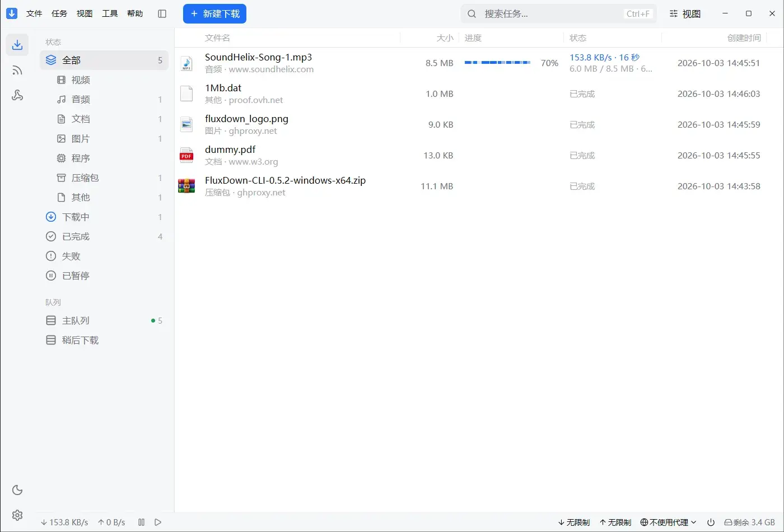This screenshot has height=532, width=784.
Task: Resume all downloads play icon
Action: click(x=158, y=522)
